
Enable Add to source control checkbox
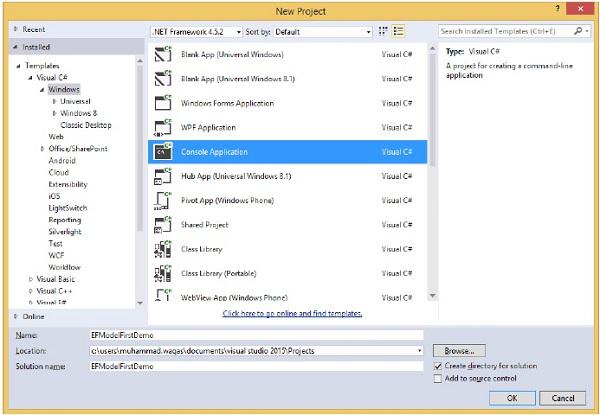[x=438, y=379]
